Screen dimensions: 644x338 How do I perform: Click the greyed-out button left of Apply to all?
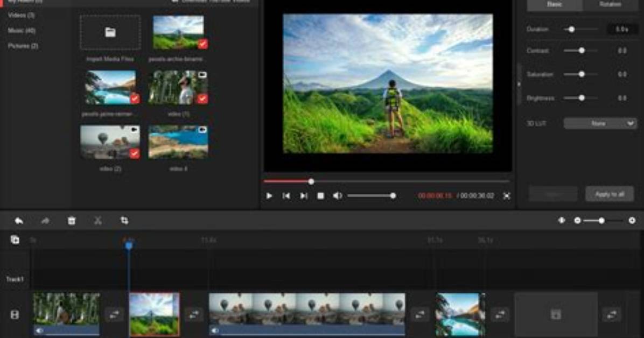coord(553,194)
